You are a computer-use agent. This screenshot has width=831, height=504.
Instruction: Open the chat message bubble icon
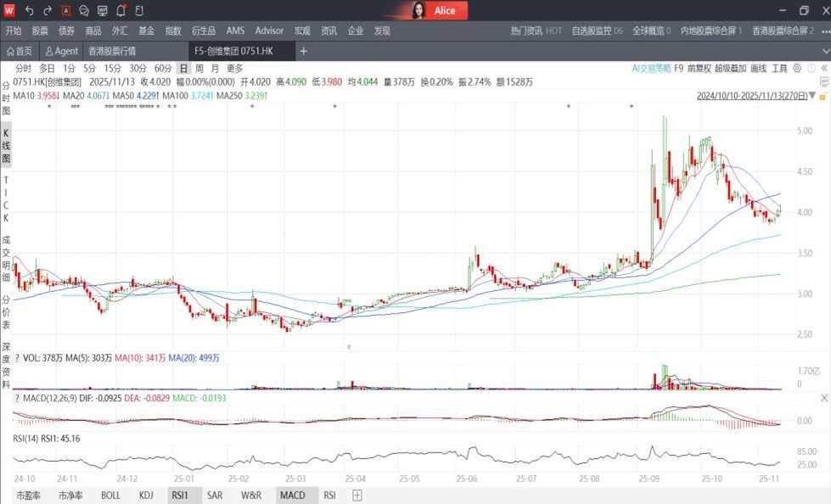pyautogui.click(x=84, y=10)
